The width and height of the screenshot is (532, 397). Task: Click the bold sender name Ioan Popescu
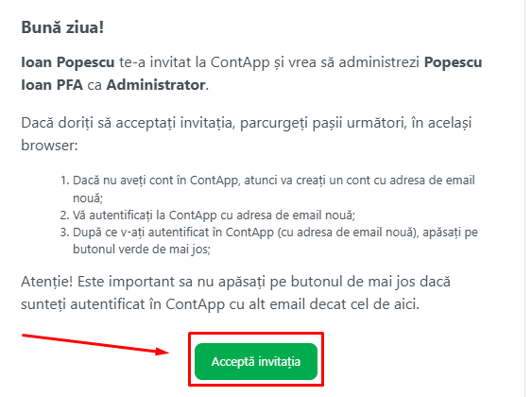point(68,62)
